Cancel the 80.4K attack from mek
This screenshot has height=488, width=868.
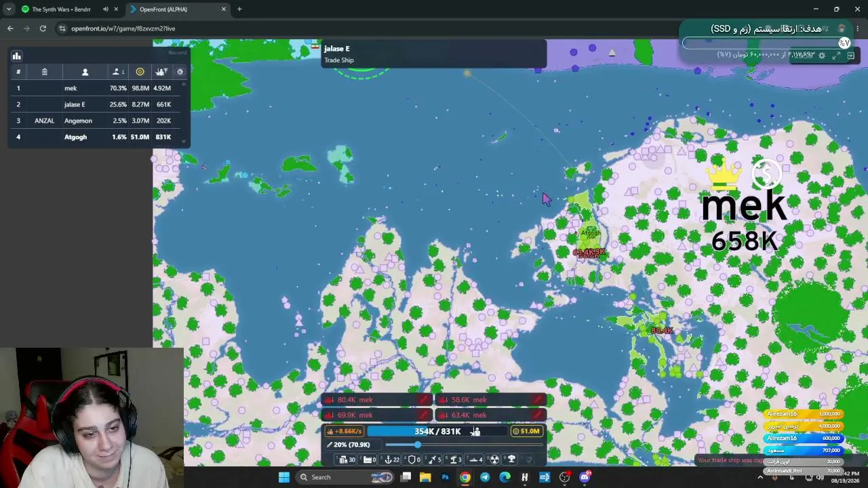tap(424, 400)
